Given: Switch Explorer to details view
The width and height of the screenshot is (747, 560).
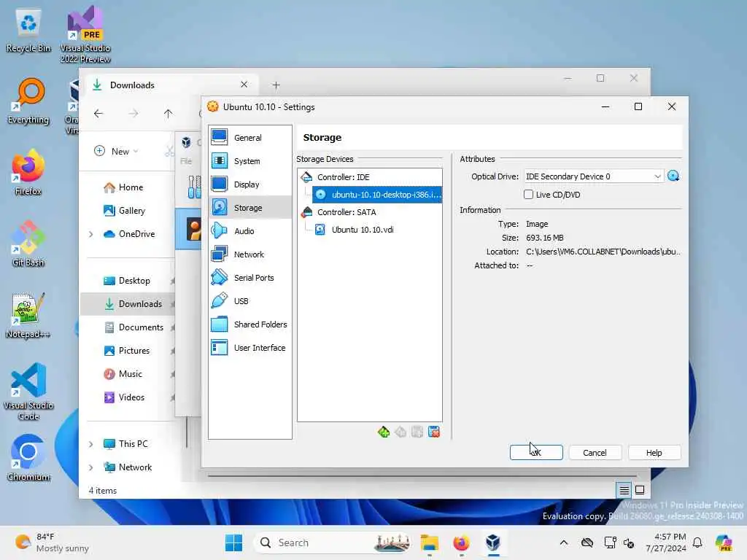Looking at the screenshot, I should point(624,490).
